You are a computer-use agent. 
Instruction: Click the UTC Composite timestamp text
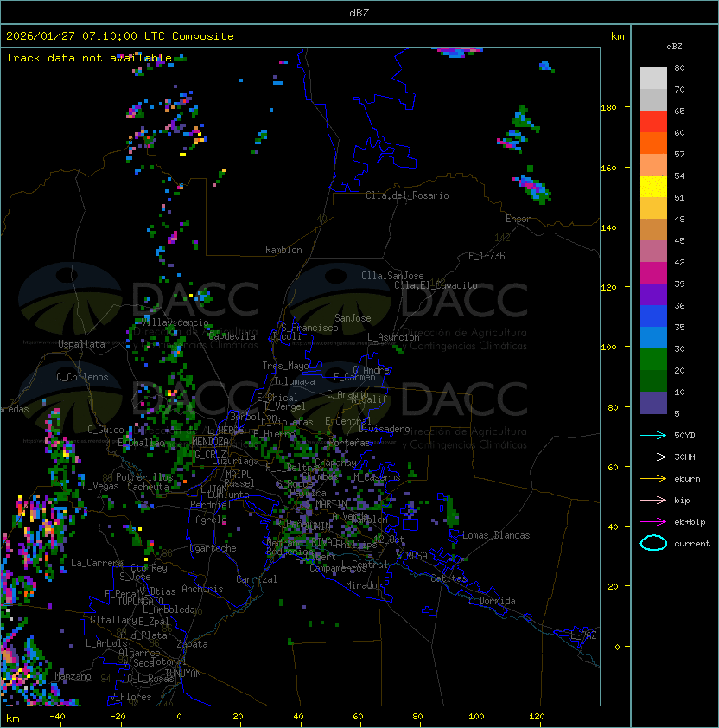coord(120,36)
